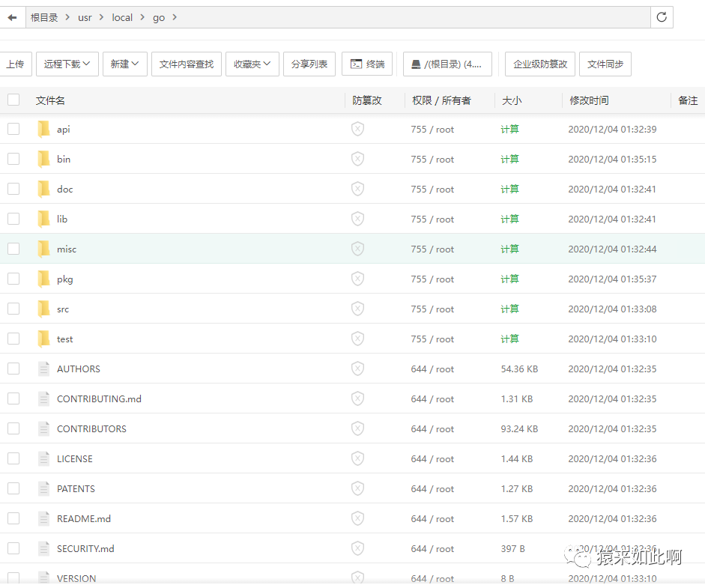
Task: Click tamper-proof shield for CONTRIBUTING.md
Action: [x=357, y=398]
